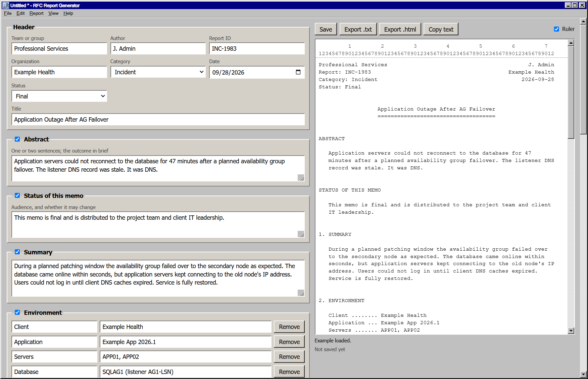
Task: Click the preview scrollbar up arrow
Action: (x=571, y=43)
